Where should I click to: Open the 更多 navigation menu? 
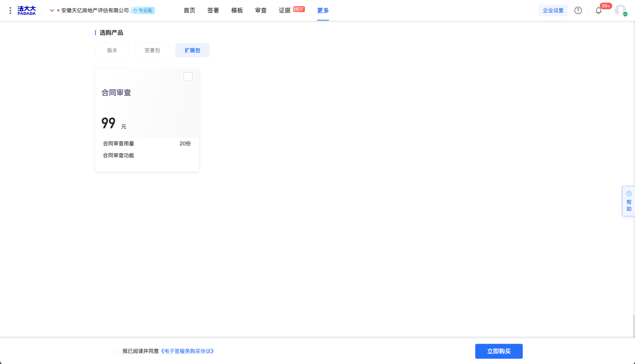(323, 11)
